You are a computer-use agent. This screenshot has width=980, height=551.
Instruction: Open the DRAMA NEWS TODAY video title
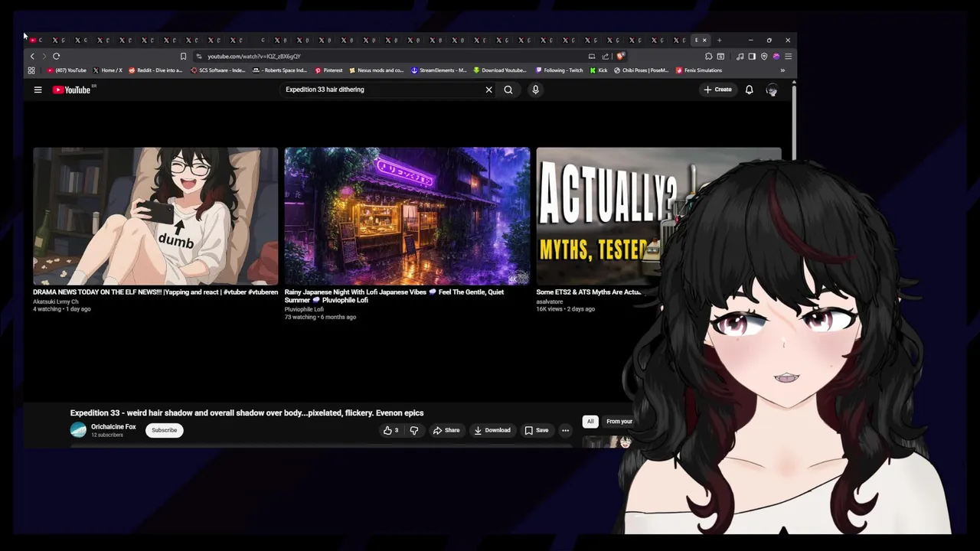click(155, 292)
